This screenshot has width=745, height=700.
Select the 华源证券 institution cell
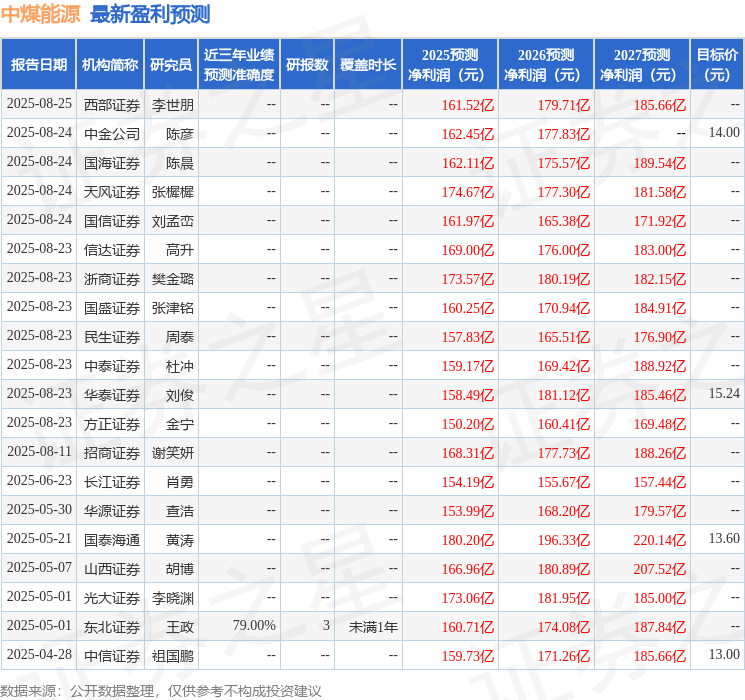pos(112,511)
